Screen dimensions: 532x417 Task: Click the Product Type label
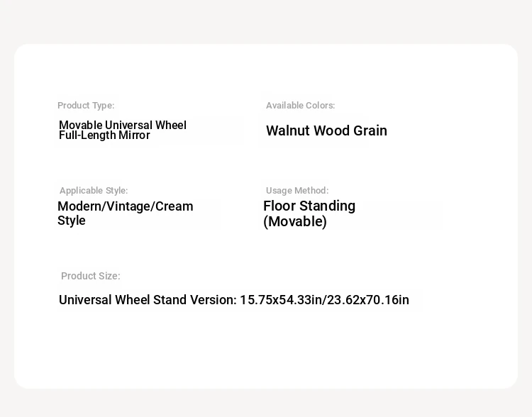coord(86,106)
